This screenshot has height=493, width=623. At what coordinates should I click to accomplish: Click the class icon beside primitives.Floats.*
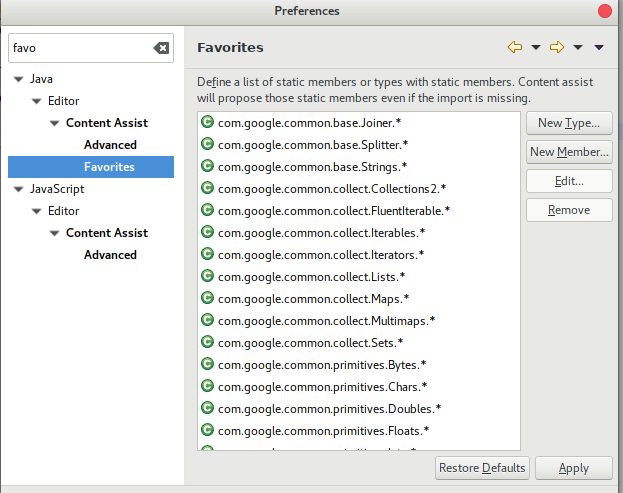click(x=207, y=429)
